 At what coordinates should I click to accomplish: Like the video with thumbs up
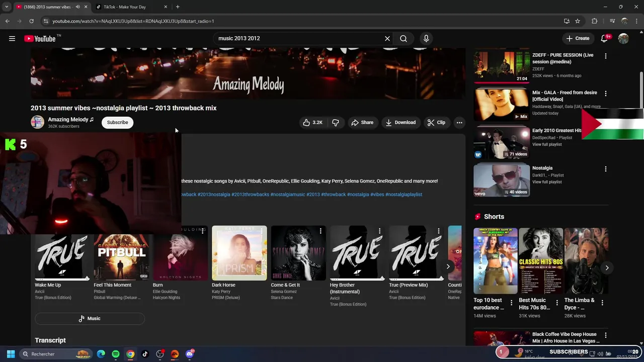pos(312,123)
